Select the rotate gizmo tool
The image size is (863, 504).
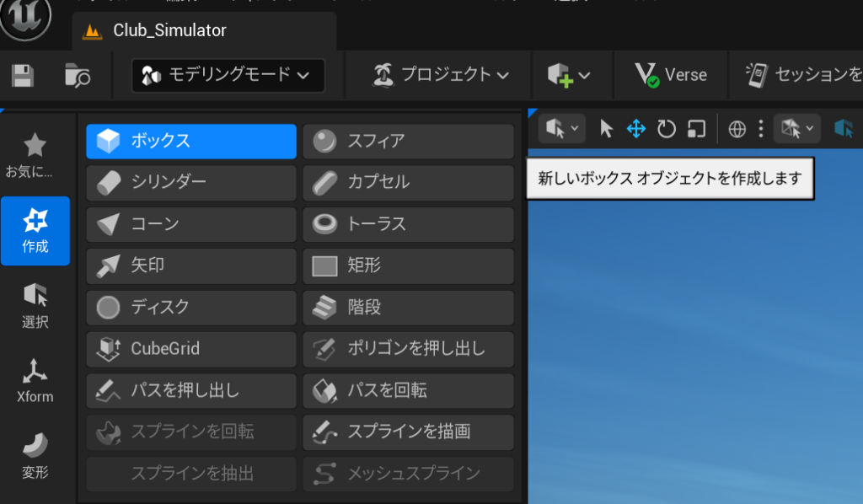[x=666, y=129]
